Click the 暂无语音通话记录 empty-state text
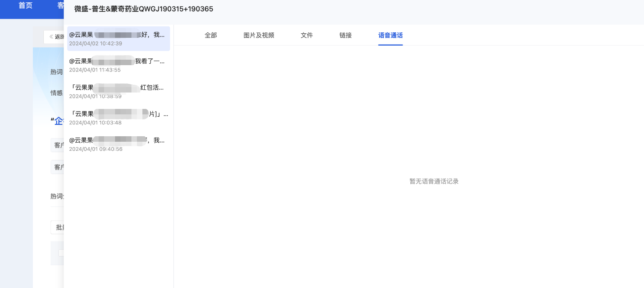 (x=434, y=181)
